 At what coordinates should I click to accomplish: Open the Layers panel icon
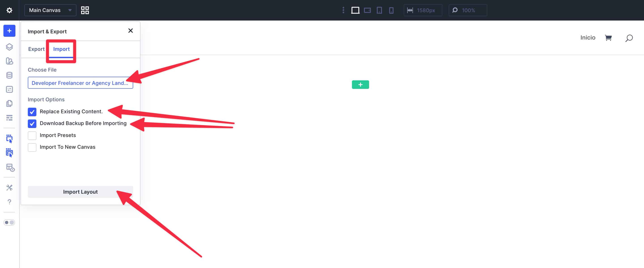(x=9, y=47)
